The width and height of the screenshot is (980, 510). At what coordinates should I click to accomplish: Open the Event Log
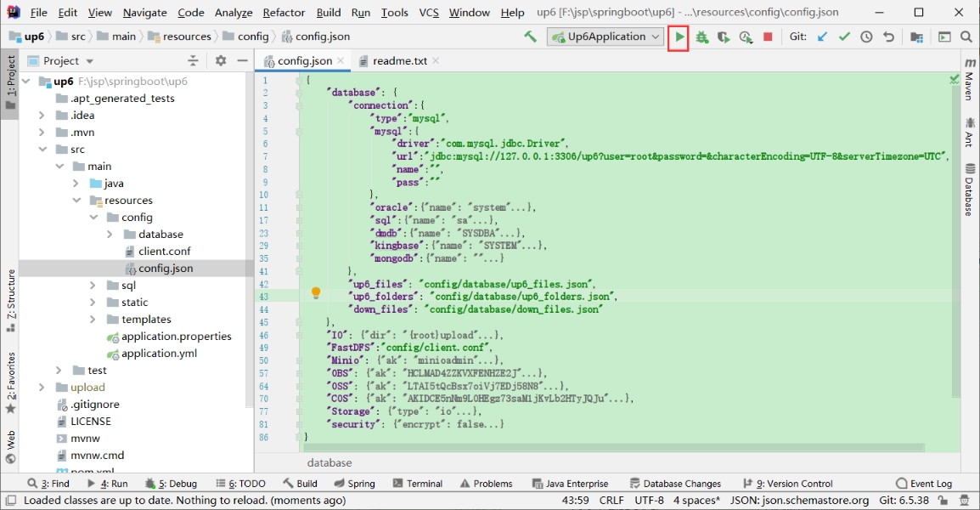pyautogui.click(x=924, y=484)
